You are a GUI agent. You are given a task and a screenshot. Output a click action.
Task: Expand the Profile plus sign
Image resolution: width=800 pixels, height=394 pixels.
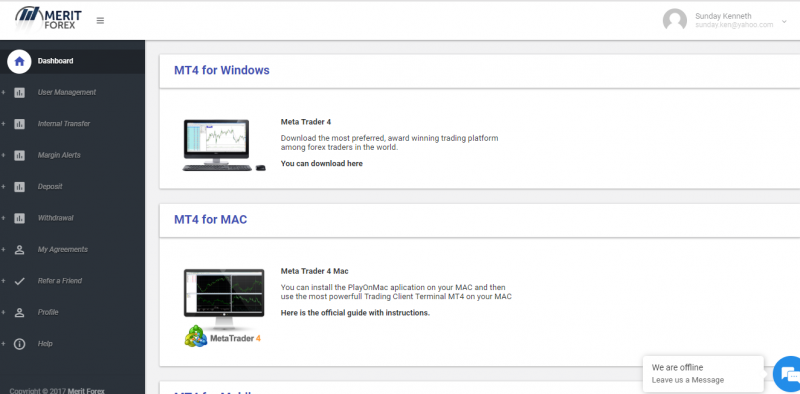[x=4, y=313]
